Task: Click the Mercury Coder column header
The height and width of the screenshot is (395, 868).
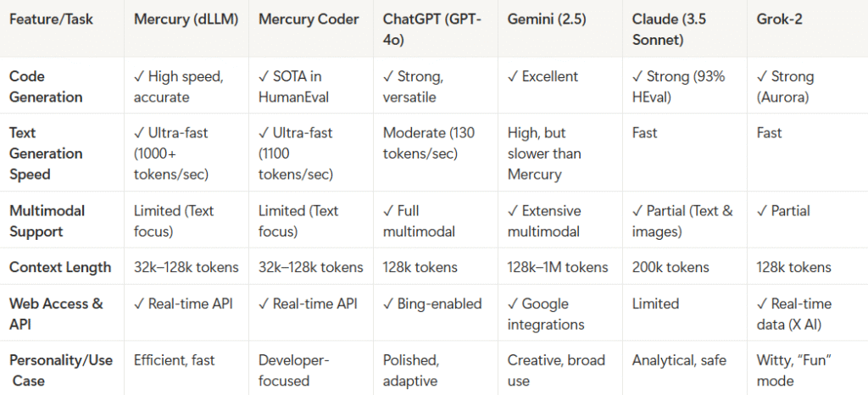Action: click(x=309, y=19)
